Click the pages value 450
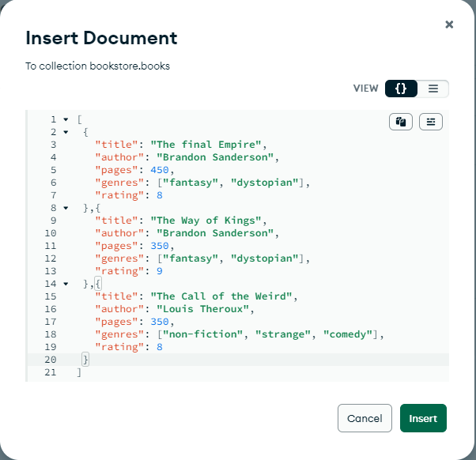The width and height of the screenshot is (476, 460). [160, 170]
